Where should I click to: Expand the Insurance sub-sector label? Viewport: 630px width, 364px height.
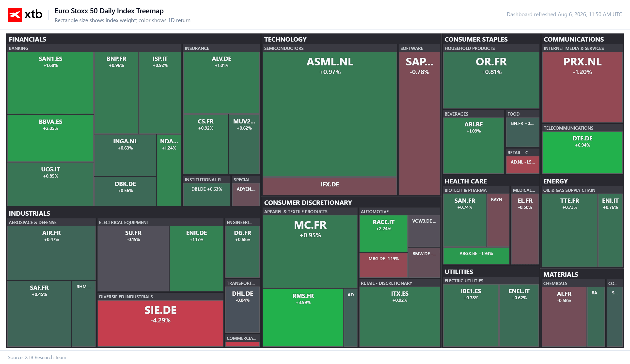click(197, 48)
